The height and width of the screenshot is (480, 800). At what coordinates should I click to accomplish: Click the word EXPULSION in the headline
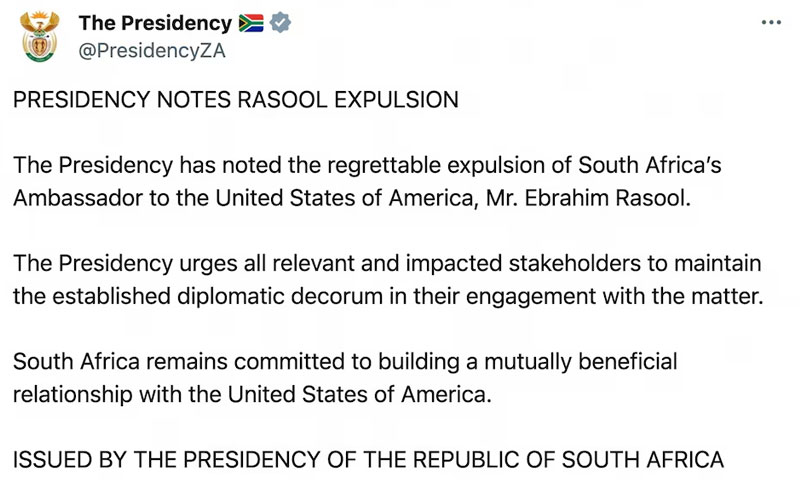click(396, 99)
